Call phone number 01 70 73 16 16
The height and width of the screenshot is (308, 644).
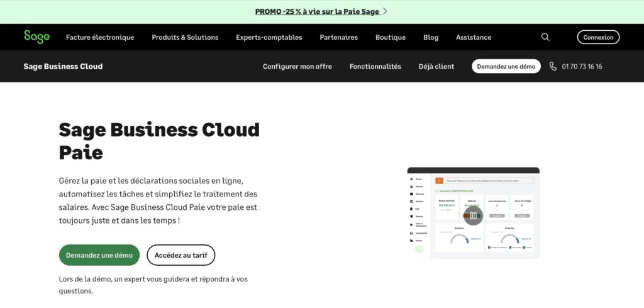click(582, 66)
